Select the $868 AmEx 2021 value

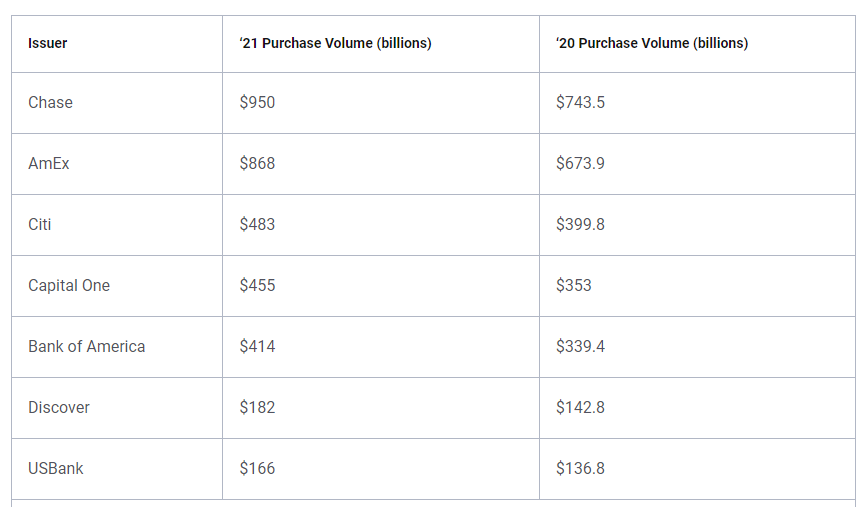pos(257,163)
